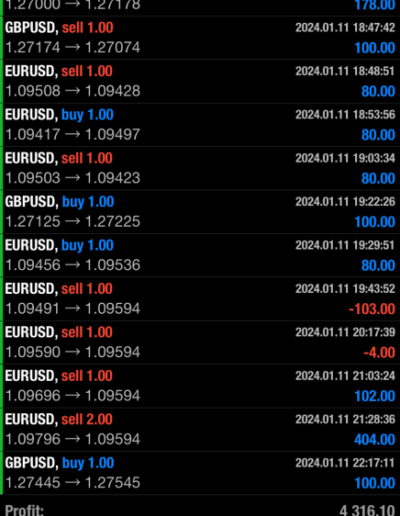Screen dimensions: 400x516
Task: Tap the 102.00 profit value
Action: [x=375, y=396]
